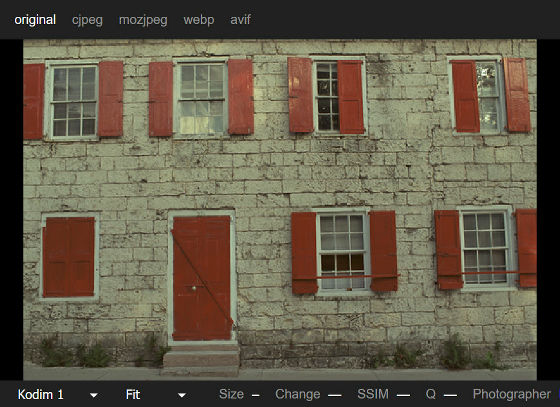Click the red door in the preview image
Viewport: 560px width, 407px height.
tap(202, 278)
